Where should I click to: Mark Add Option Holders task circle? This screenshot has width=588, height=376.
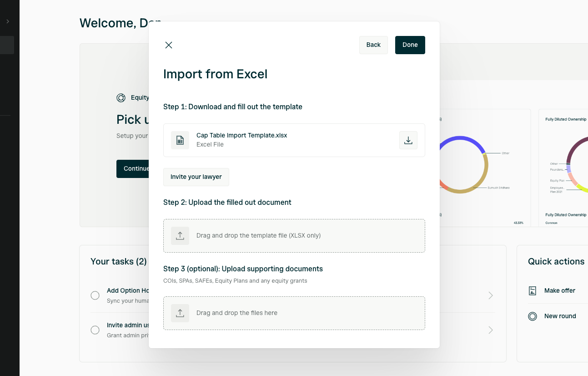click(x=95, y=295)
